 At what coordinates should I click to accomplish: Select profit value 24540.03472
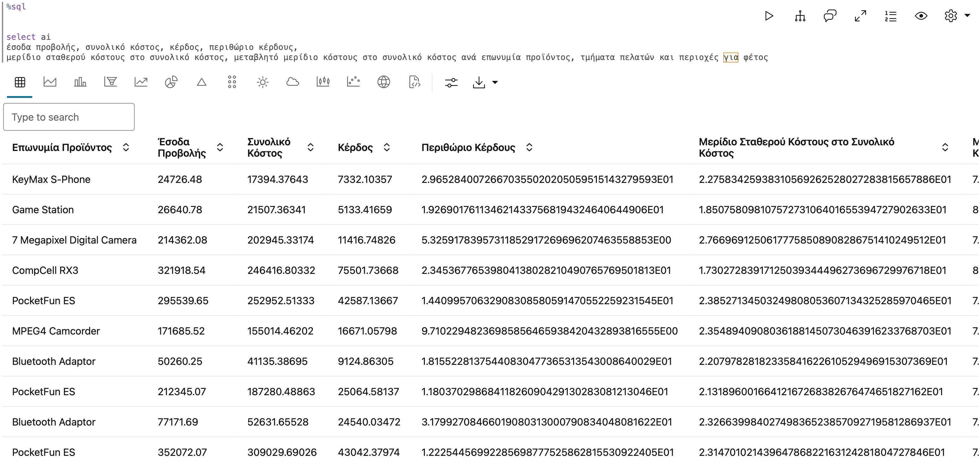[x=369, y=422]
